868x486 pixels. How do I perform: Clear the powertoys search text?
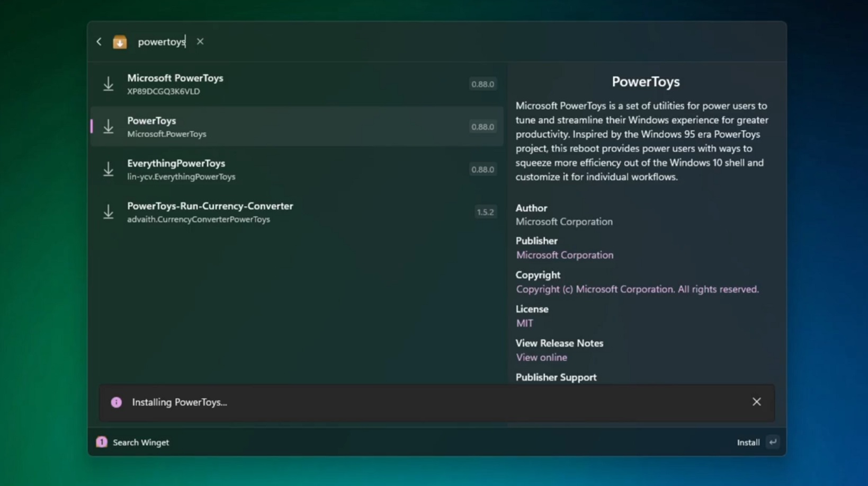point(200,41)
